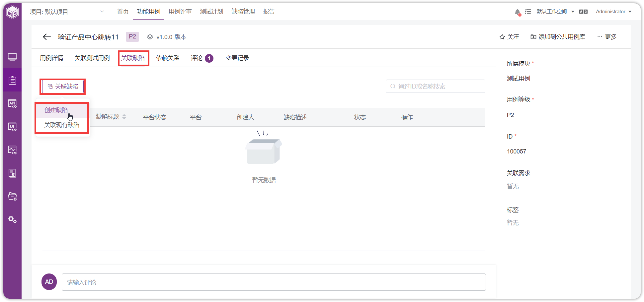The width and height of the screenshot is (644, 302).
Task: Open the UI testing sidebar icon
Action: click(x=13, y=127)
